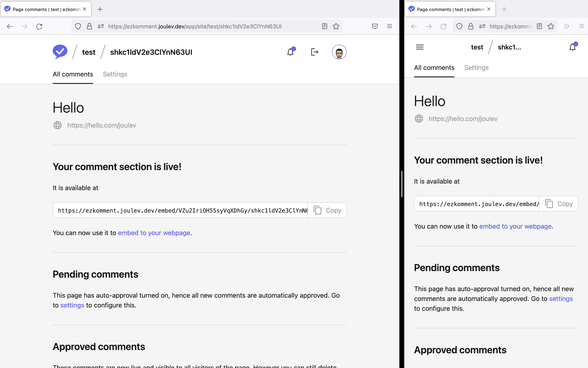Follow the settings link in left window

pyautogui.click(x=72, y=305)
